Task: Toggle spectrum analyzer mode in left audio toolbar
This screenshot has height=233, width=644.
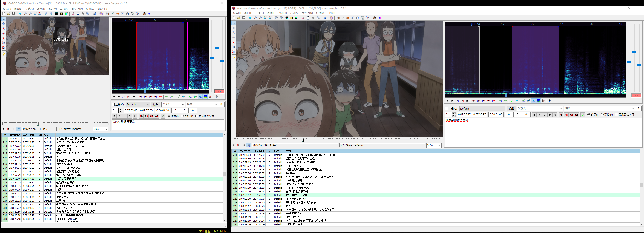Action: (205, 97)
